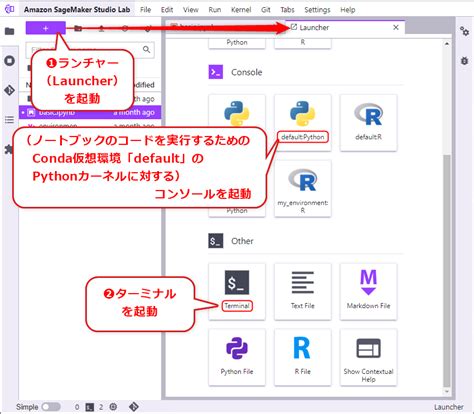Open the Settings menu
474x414 pixels.
pyautogui.click(x=317, y=10)
